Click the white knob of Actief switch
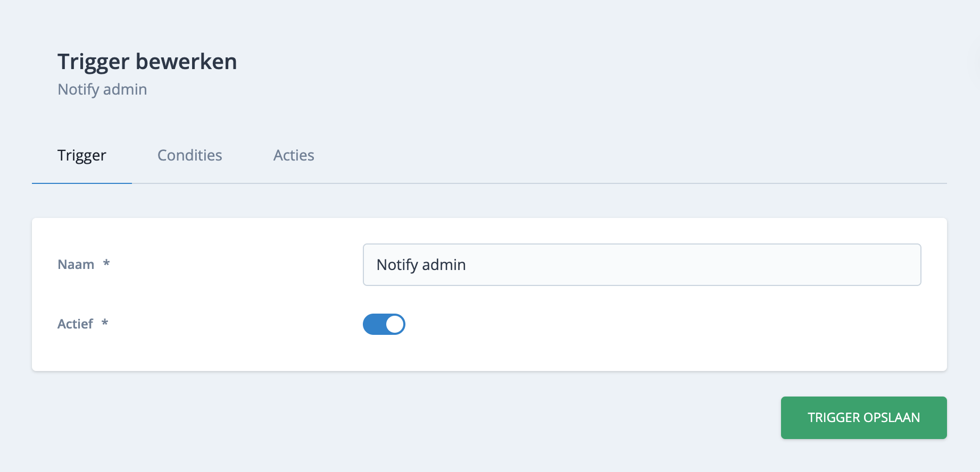The height and width of the screenshot is (472, 980). pos(395,324)
